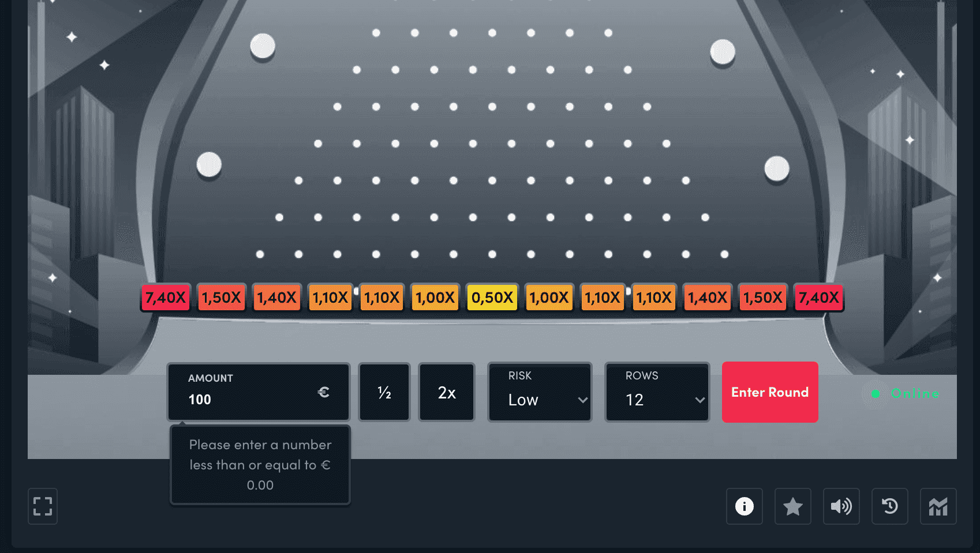Click the Amount input field showing 100
The image size is (980, 553).
point(248,399)
